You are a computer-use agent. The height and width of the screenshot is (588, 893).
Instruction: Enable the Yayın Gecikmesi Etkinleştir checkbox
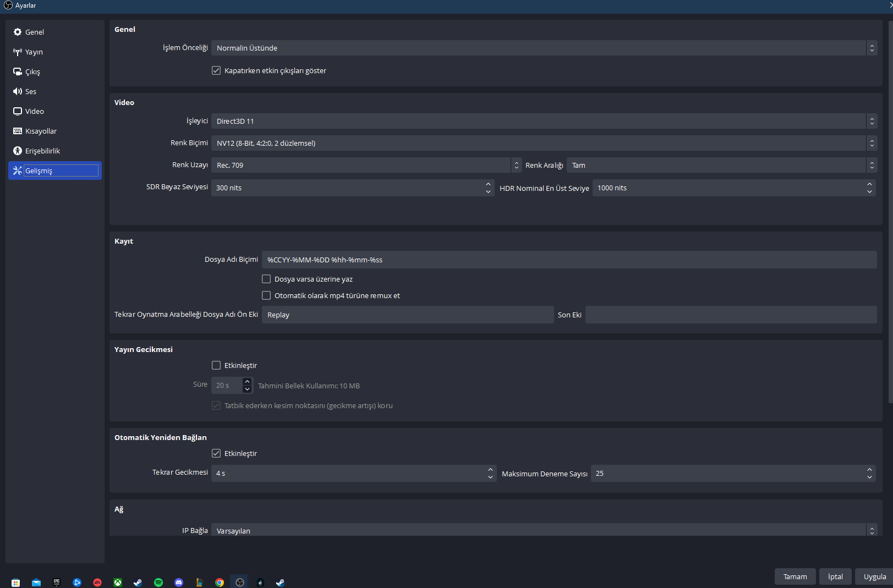(216, 365)
